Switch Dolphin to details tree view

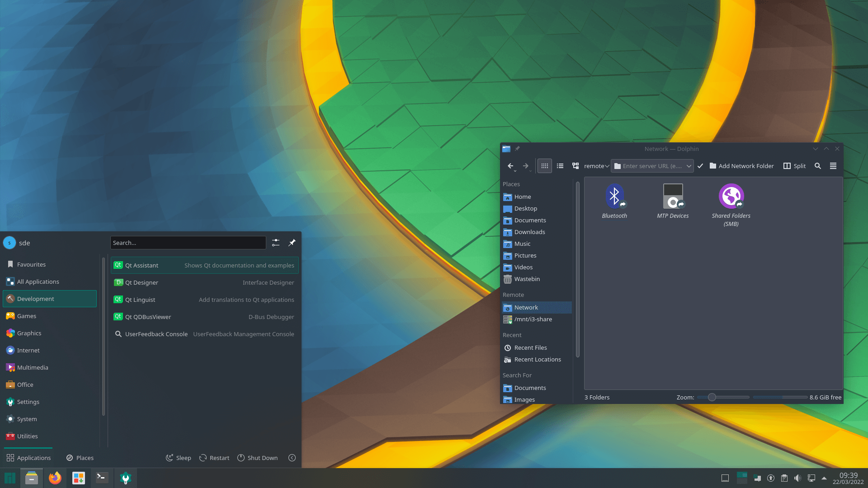[576, 166]
